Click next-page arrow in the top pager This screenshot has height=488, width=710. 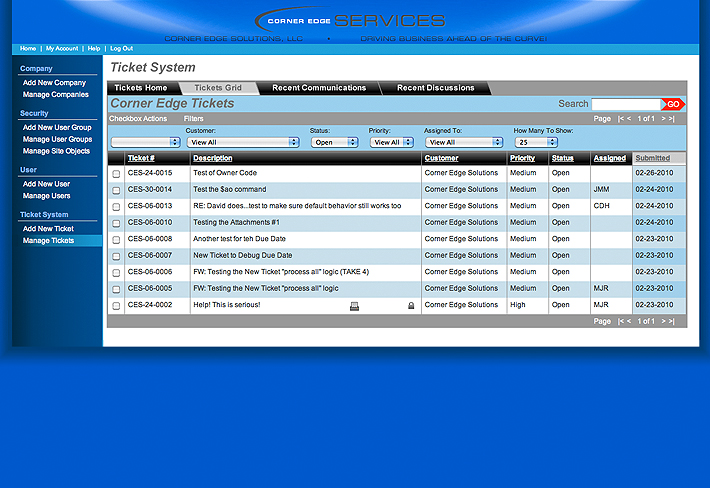pos(663,119)
